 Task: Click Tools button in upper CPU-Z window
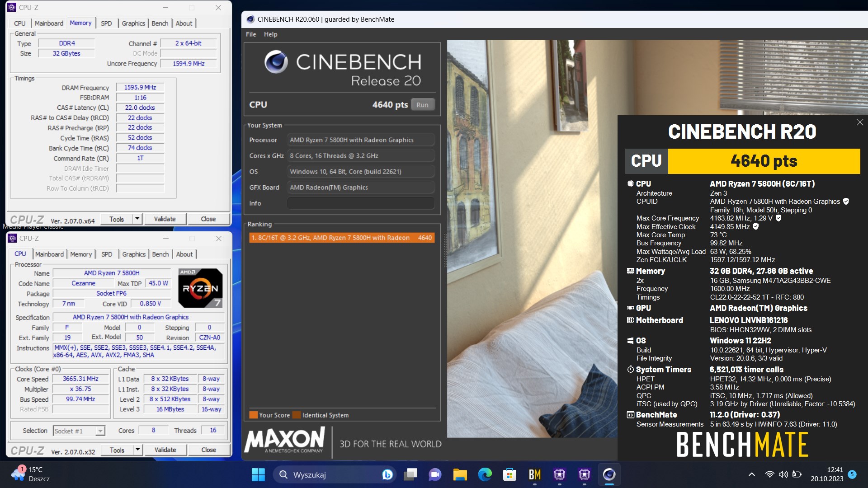click(116, 219)
